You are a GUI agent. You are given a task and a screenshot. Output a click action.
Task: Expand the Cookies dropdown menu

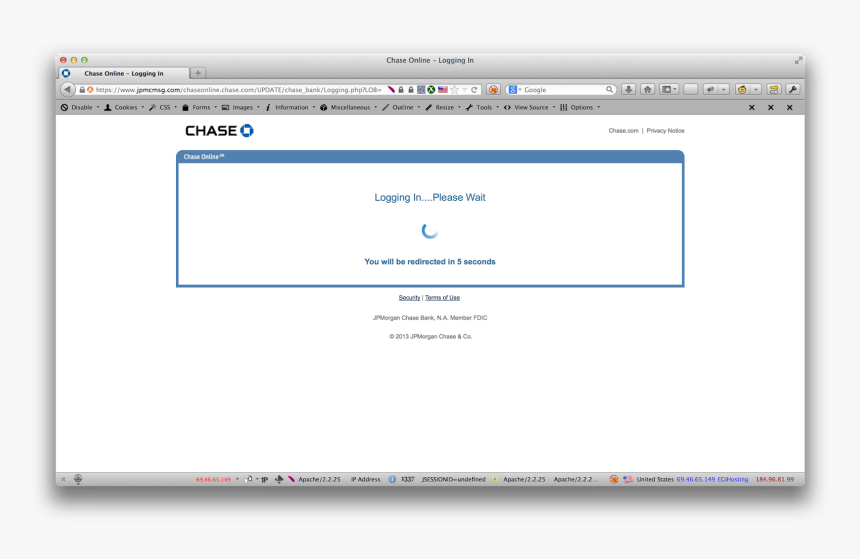(125, 107)
